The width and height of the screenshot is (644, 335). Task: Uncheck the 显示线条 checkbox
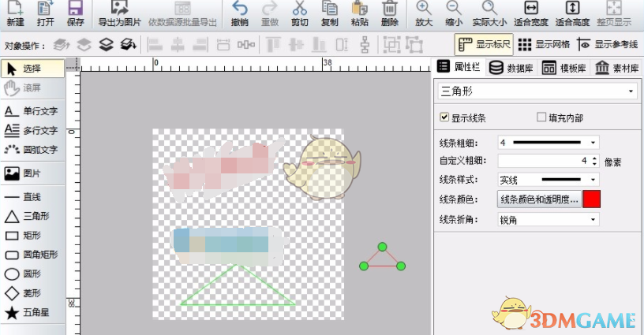(x=444, y=117)
